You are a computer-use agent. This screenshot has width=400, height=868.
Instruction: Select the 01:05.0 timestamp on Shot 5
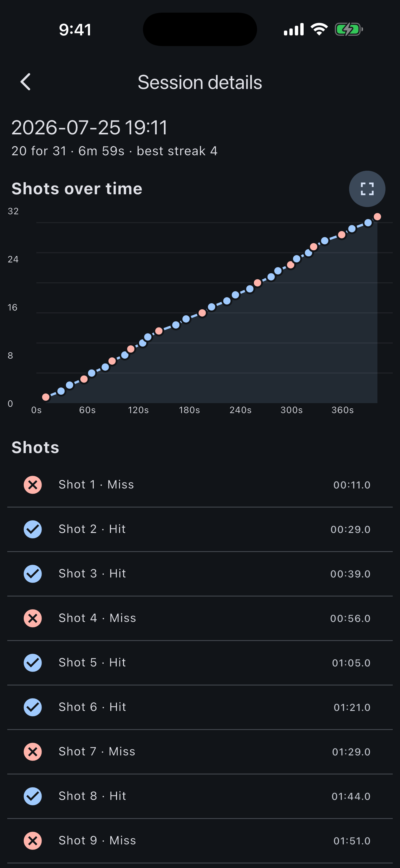tap(351, 663)
